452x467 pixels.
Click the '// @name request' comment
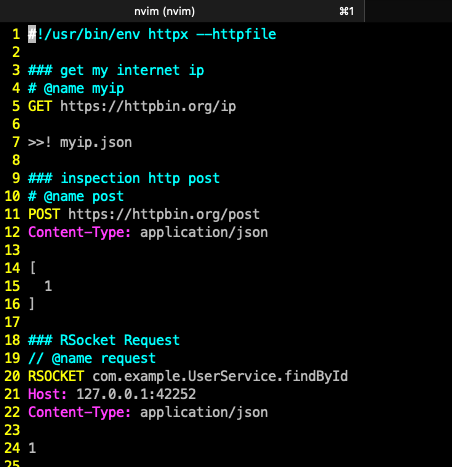coord(92,358)
